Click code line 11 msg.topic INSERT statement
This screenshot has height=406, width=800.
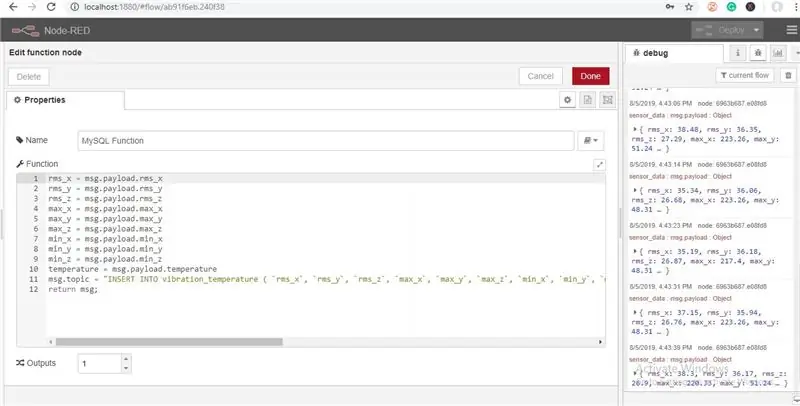[327, 279]
